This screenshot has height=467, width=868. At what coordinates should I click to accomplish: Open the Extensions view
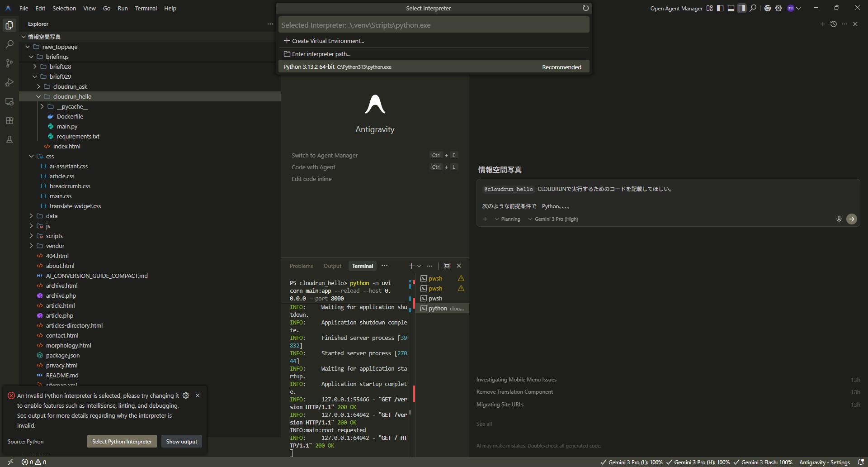coord(9,120)
